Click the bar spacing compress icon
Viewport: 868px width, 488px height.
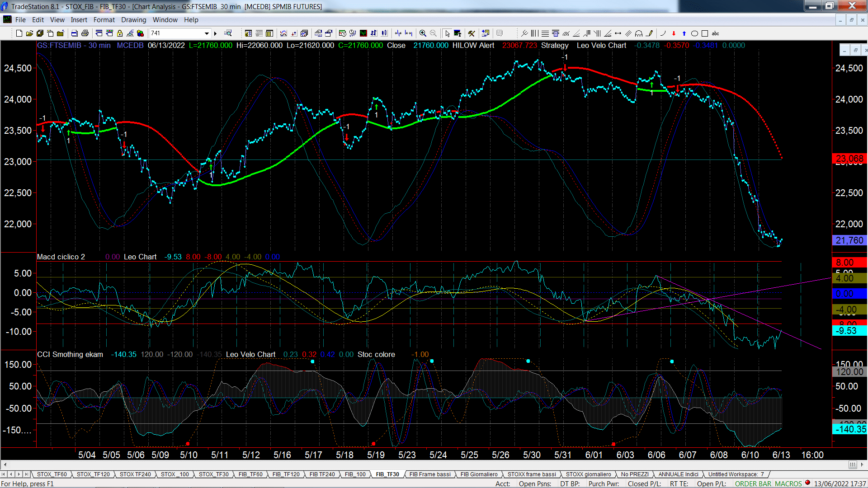pos(398,33)
